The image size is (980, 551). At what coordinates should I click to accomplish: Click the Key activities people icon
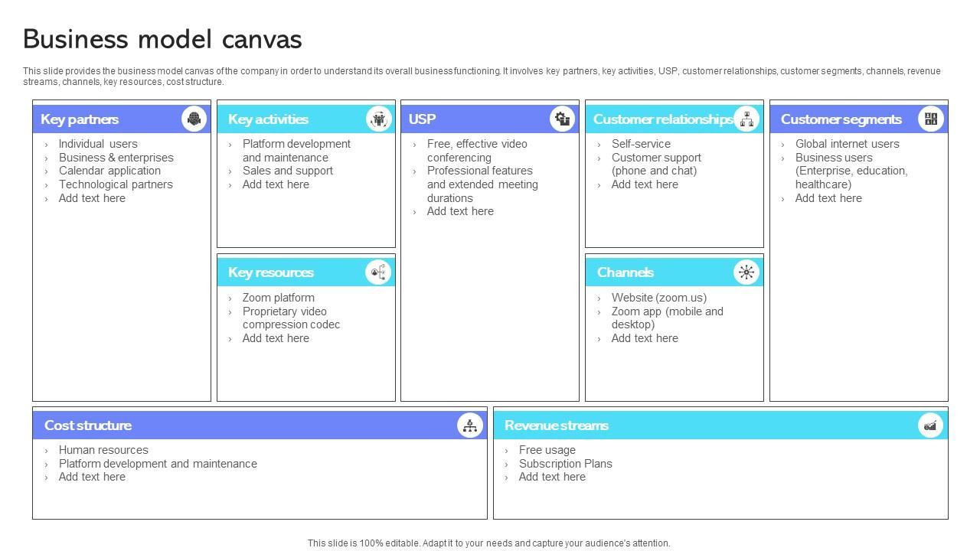pyautogui.click(x=378, y=119)
